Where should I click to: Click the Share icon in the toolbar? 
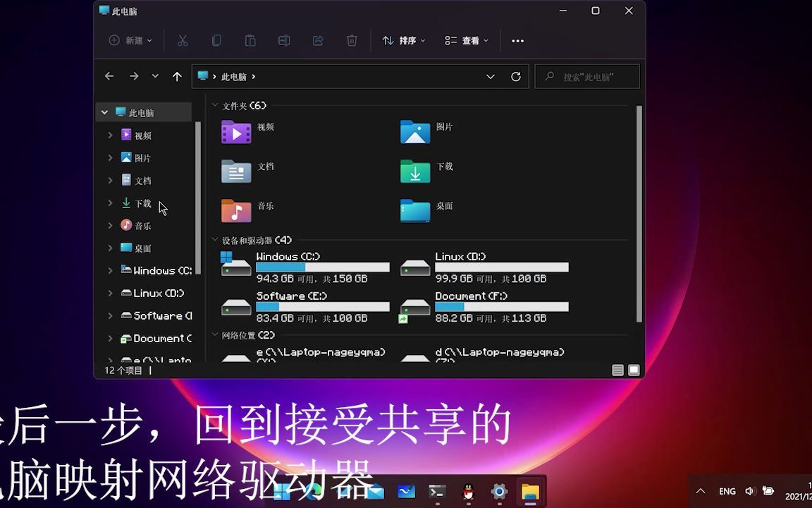tap(318, 40)
